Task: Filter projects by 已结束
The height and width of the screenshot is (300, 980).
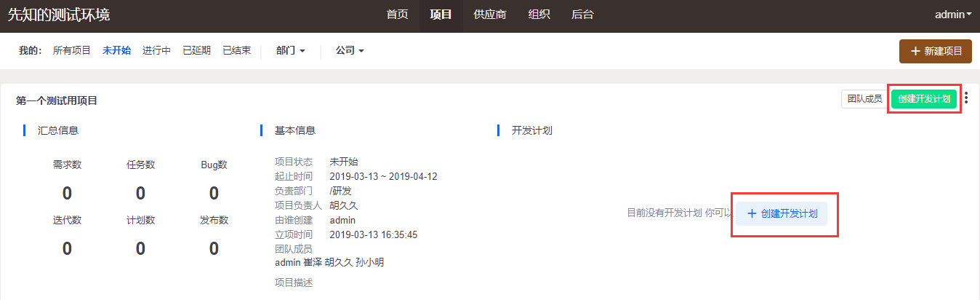Action: [x=236, y=51]
